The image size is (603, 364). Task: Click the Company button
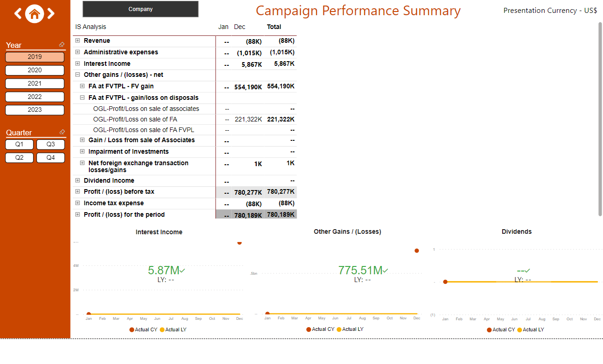pyautogui.click(x=141, y=9)
